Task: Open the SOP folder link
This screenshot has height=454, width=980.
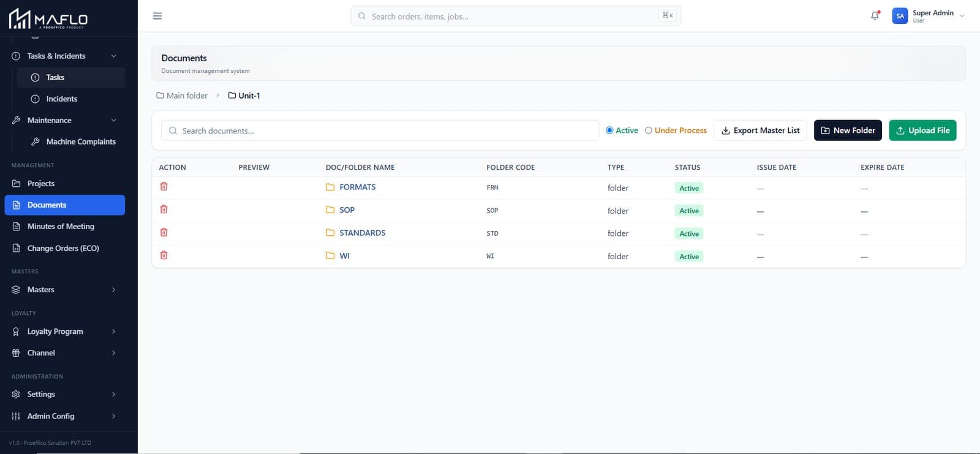Action: click(347, 210)
